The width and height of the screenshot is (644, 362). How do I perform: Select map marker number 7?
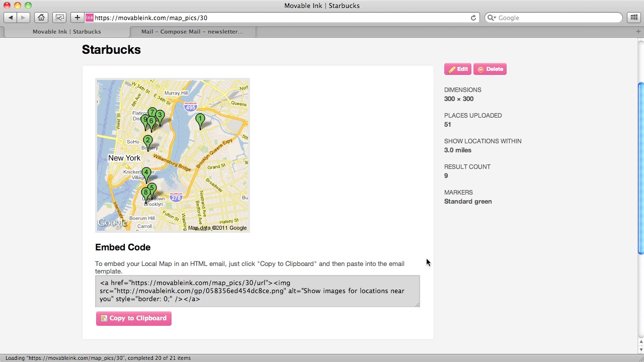pyautogui.click(x=152, y=113)
